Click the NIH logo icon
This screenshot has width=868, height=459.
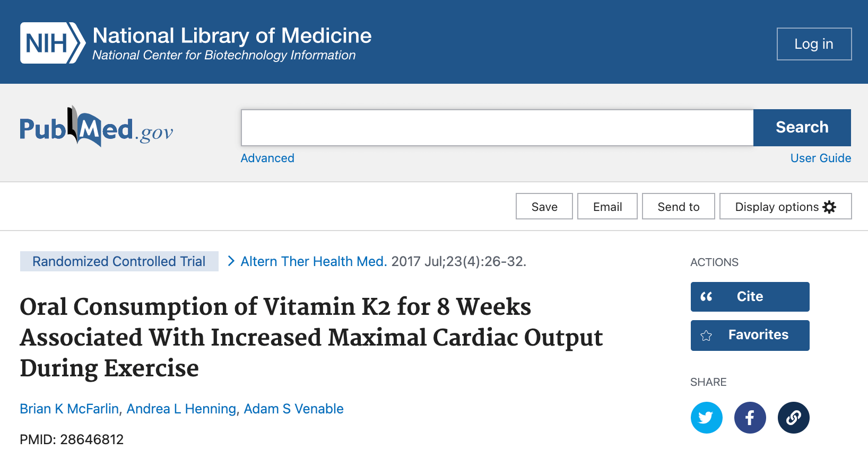tap(52, 43)
